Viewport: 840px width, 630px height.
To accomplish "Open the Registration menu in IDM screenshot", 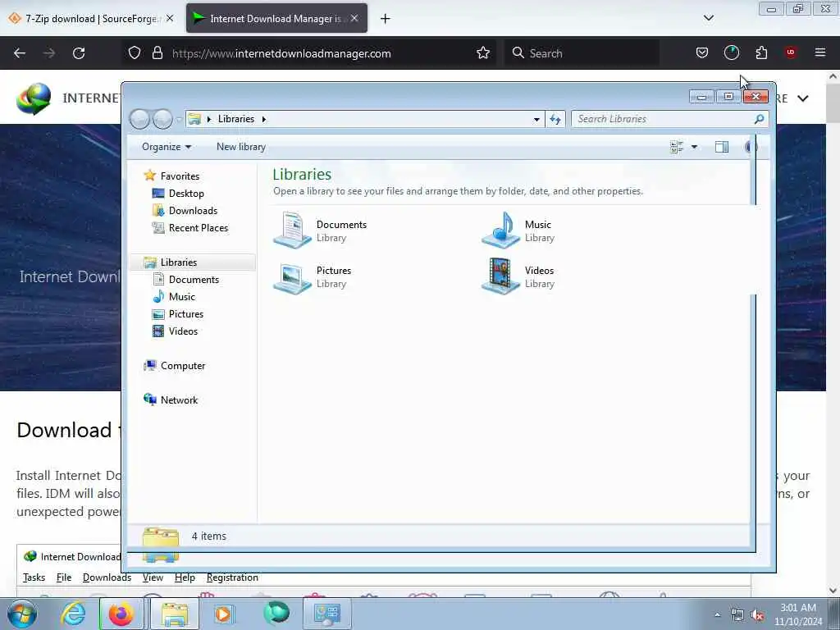I will [x=232, y=577].
